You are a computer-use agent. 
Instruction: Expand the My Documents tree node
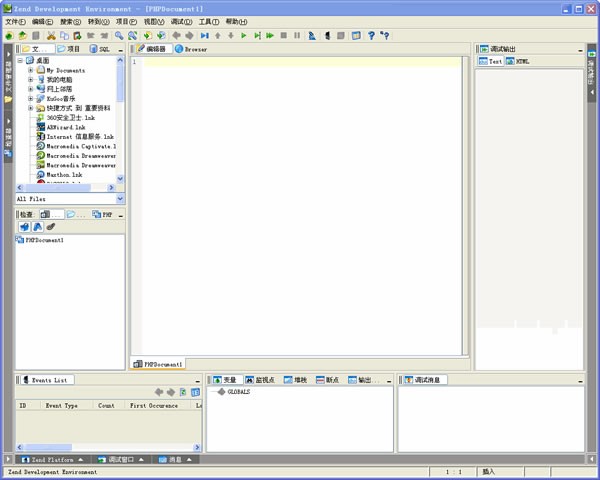click(31, 70)
